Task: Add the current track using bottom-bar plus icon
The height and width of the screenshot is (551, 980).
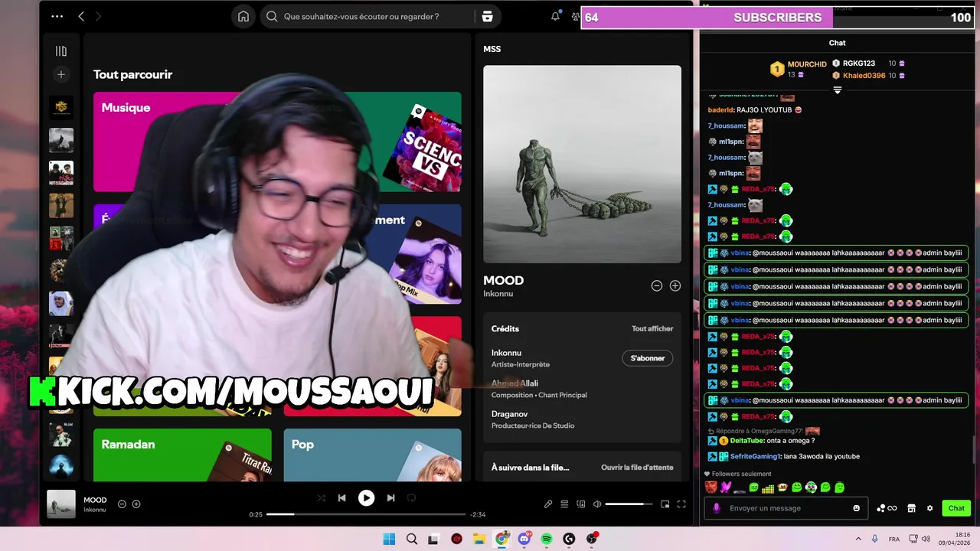Action: point(136,504)
